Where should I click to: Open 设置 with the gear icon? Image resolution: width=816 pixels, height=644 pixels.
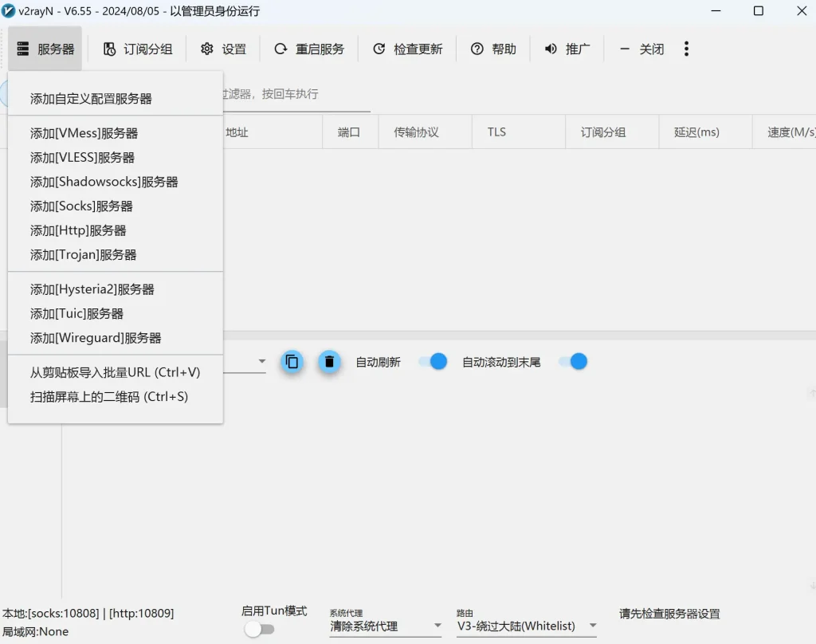click(207, 49)
